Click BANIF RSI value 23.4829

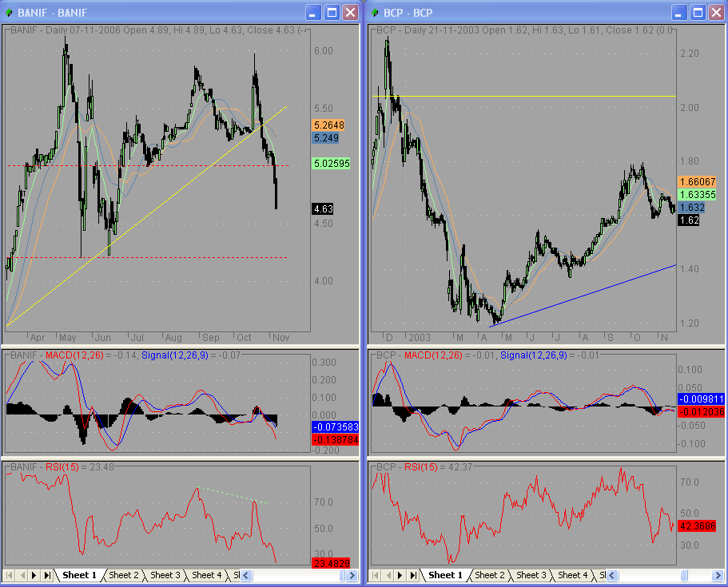pos(331,563)
